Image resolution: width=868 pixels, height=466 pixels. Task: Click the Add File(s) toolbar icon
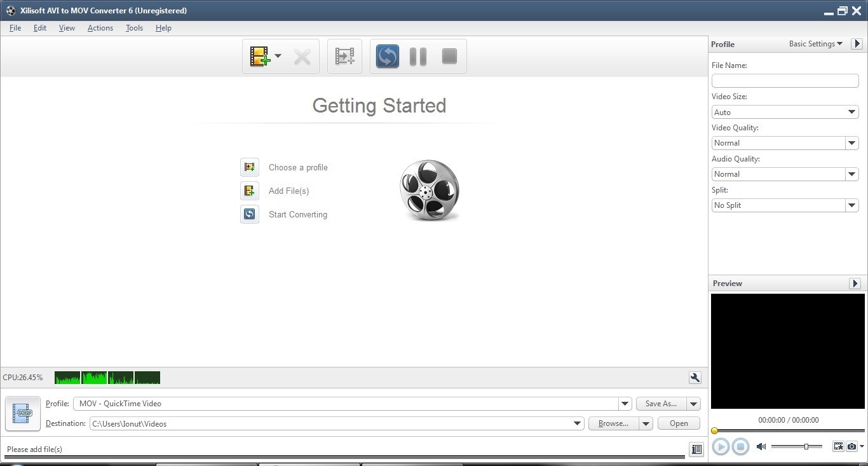(260, 57)
